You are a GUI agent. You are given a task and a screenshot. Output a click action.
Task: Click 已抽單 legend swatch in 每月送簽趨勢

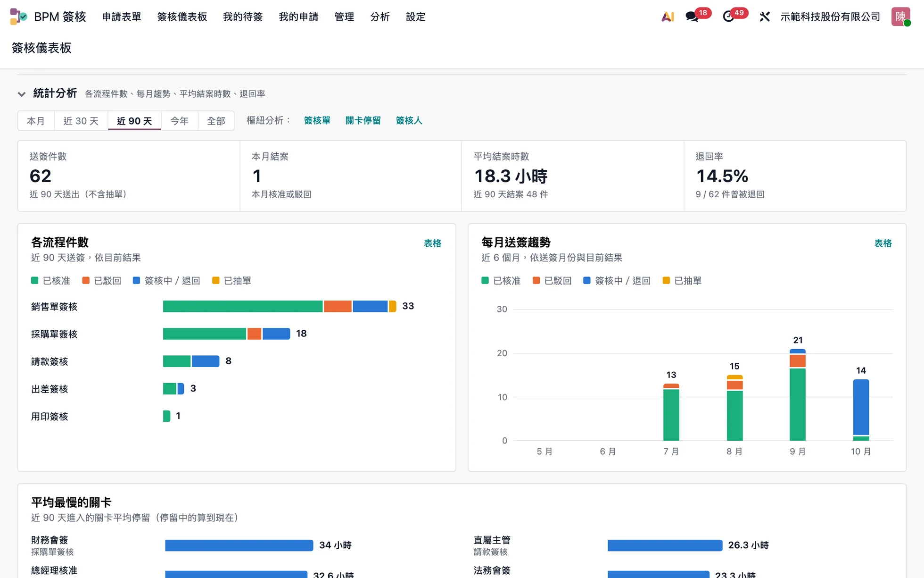point(666,280)
